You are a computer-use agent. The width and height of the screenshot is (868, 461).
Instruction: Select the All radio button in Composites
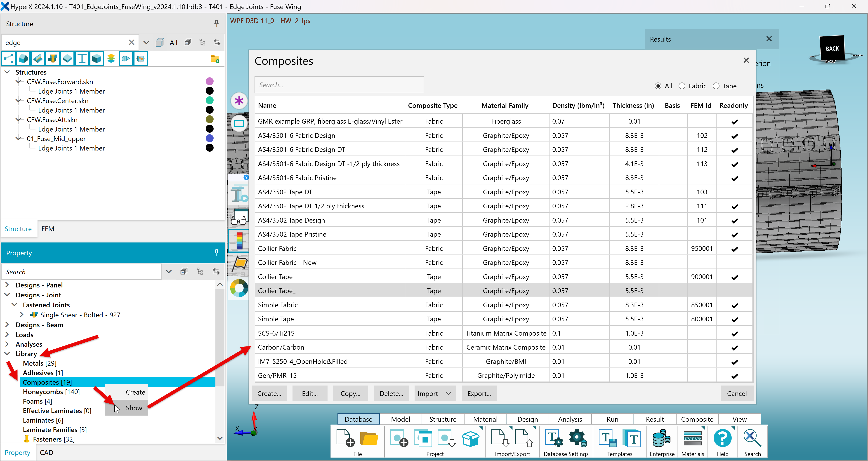click(x=658, y=86)
